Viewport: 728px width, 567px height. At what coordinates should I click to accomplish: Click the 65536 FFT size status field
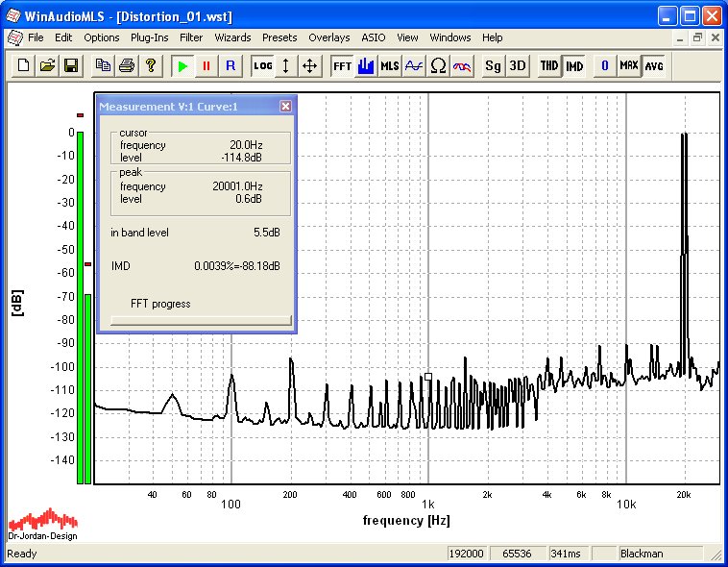click(x=517, y=554)
